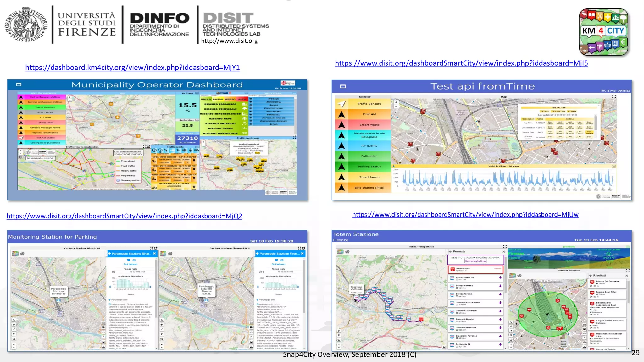Close the Fermate panel
The width and height of the screenshot is (644, 362).
[x=503, y=252]
